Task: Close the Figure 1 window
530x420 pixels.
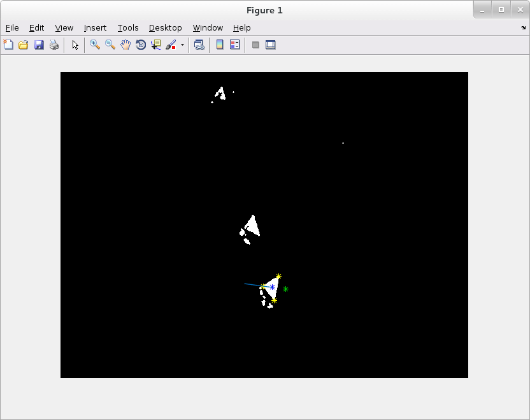Action: pyautogui.click(x=520, y=10)
